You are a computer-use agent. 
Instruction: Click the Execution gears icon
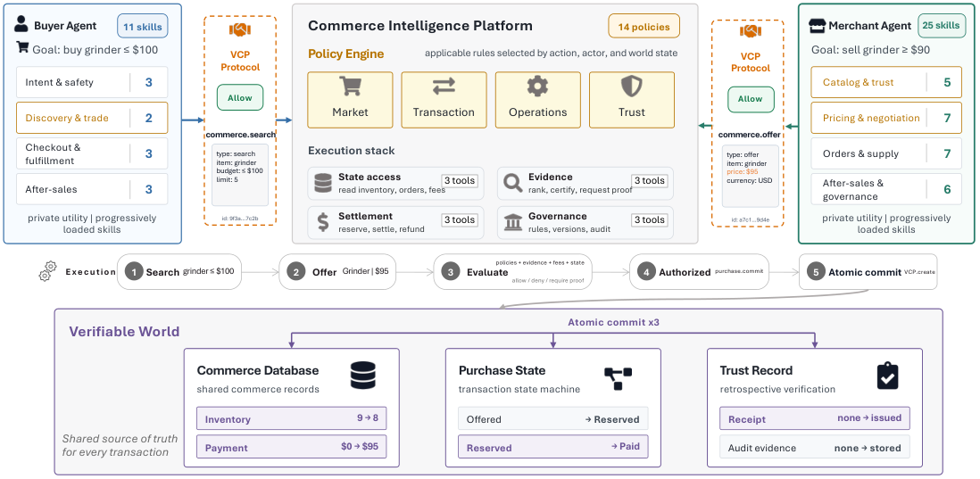click(47, 273)
